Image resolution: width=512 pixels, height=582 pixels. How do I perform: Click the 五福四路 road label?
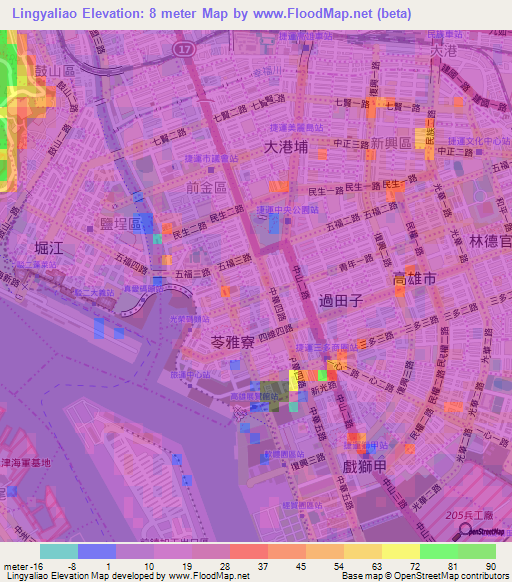(x=131, y=264)
